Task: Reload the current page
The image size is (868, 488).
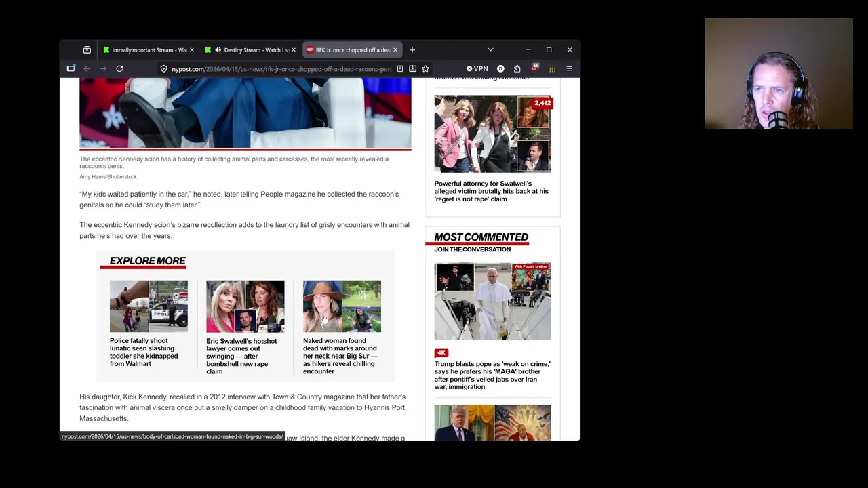Action: point(119,68)
